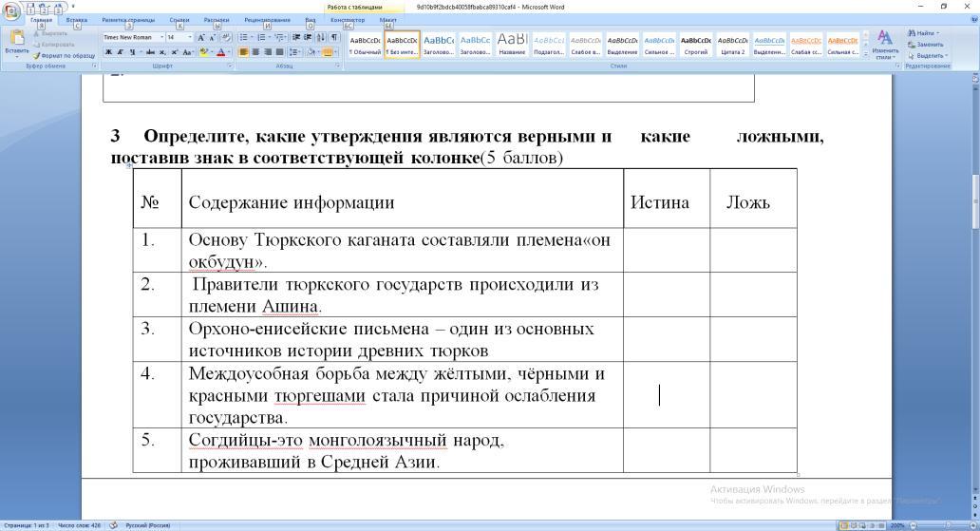Click Формат по образцу format painter
Image resolution: width=980 pixels, height=531 pixels.
point(65,56)
